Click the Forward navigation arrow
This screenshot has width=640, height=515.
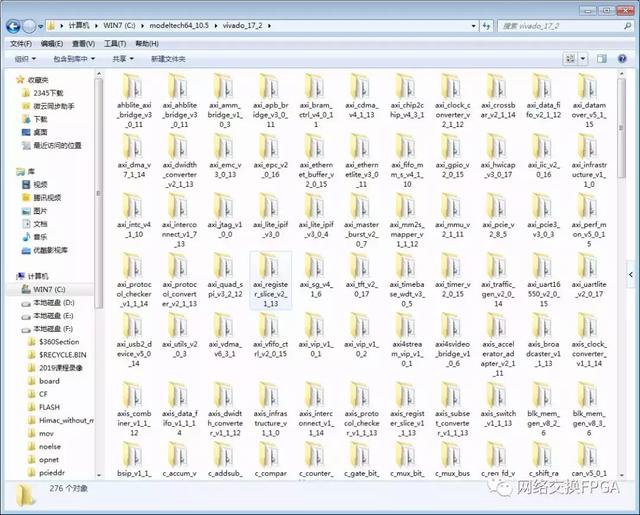(x=29, y=27)
